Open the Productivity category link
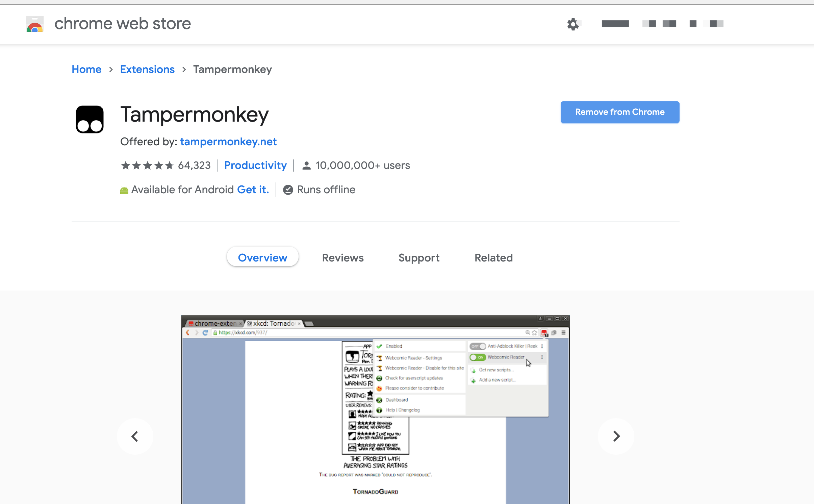This screenshot has width=814, height=504. coord(255,165)
